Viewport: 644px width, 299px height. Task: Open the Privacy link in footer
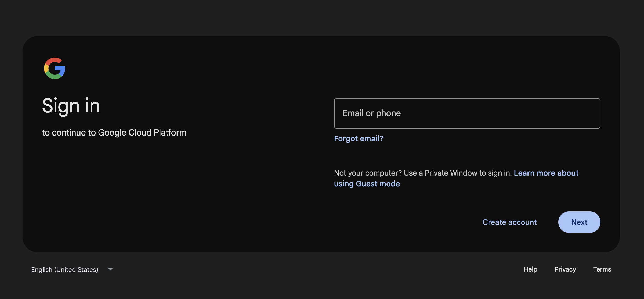coord(565,269)
